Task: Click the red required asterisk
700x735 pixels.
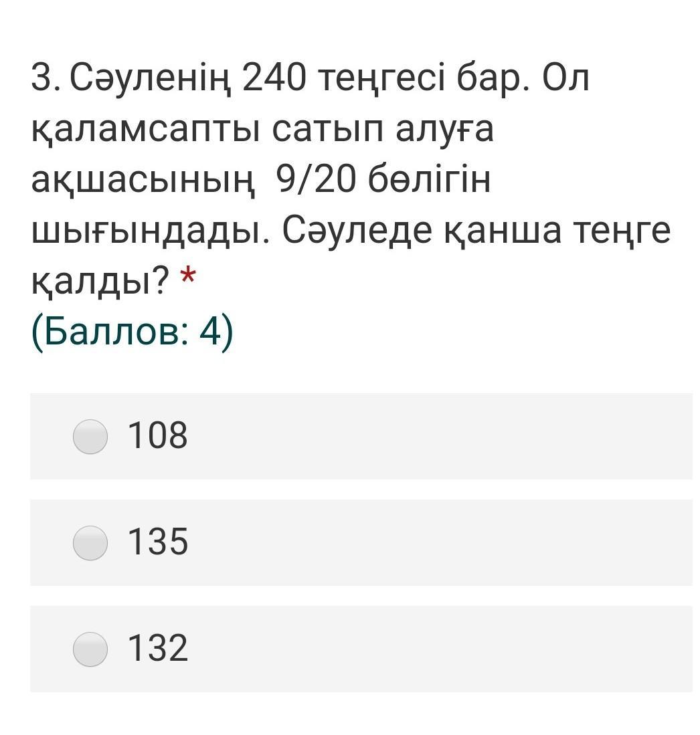Action: [x=189, y=277]
